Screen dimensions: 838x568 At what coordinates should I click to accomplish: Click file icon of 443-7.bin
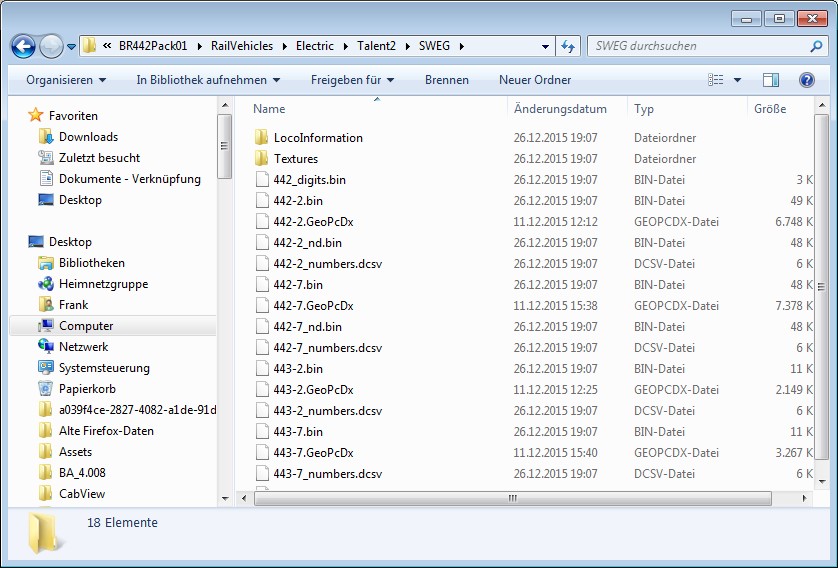pyautogui.click(x=262, y=432)
